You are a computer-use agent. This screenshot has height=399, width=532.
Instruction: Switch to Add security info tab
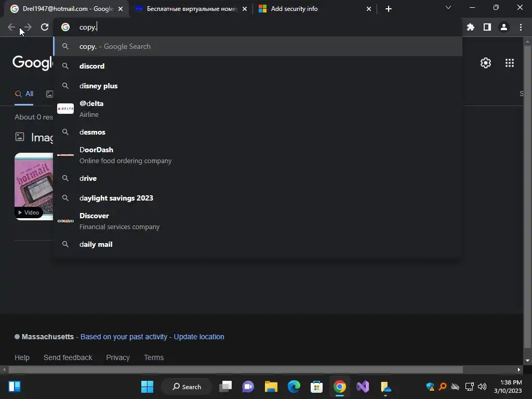[x=314, y=9]
